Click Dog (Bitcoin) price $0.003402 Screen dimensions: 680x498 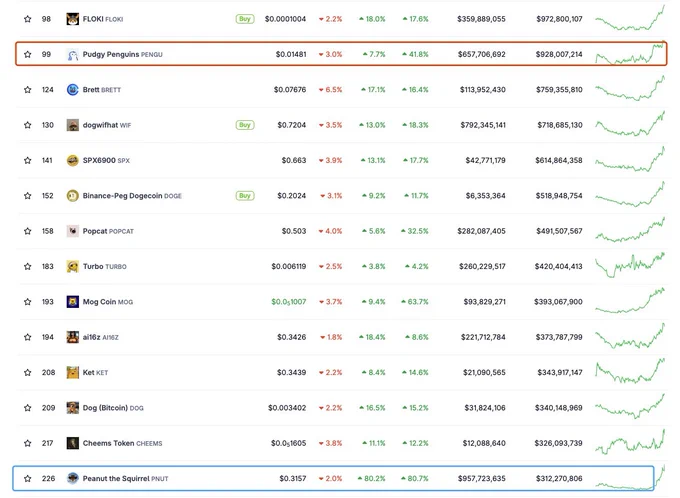pos(287,408)
